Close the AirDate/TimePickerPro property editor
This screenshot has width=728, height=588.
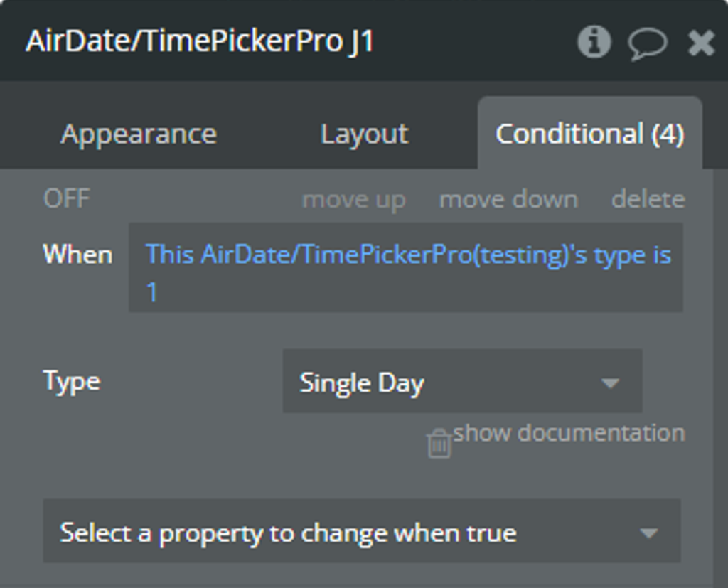701,43
